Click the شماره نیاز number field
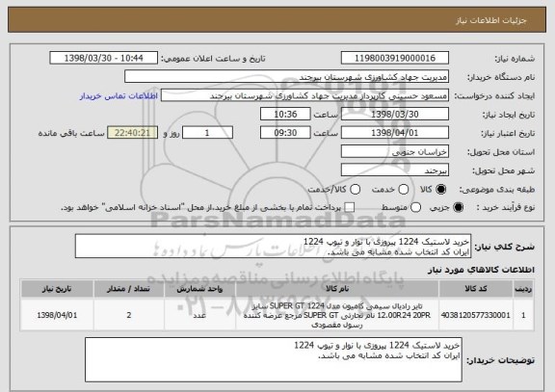555x392 pixels. 395,58
